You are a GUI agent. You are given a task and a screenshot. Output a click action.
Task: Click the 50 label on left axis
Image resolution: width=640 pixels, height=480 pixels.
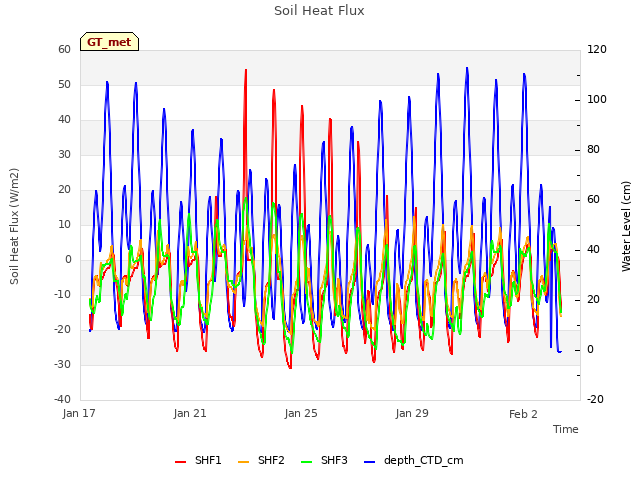coord(64,84)
